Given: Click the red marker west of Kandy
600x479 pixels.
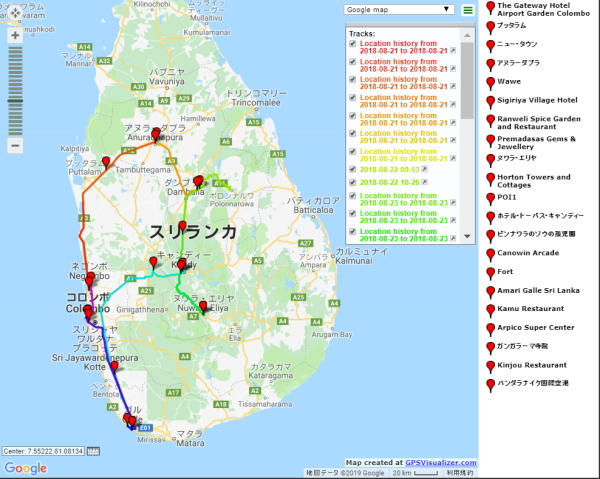Looking at the screenshot, I should click(153, 263).
